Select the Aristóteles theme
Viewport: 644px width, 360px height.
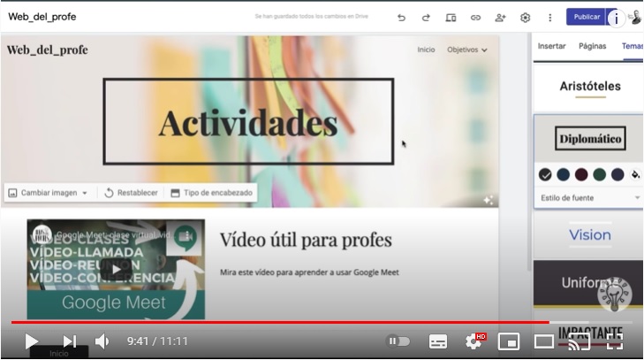(x=590, y=88)
